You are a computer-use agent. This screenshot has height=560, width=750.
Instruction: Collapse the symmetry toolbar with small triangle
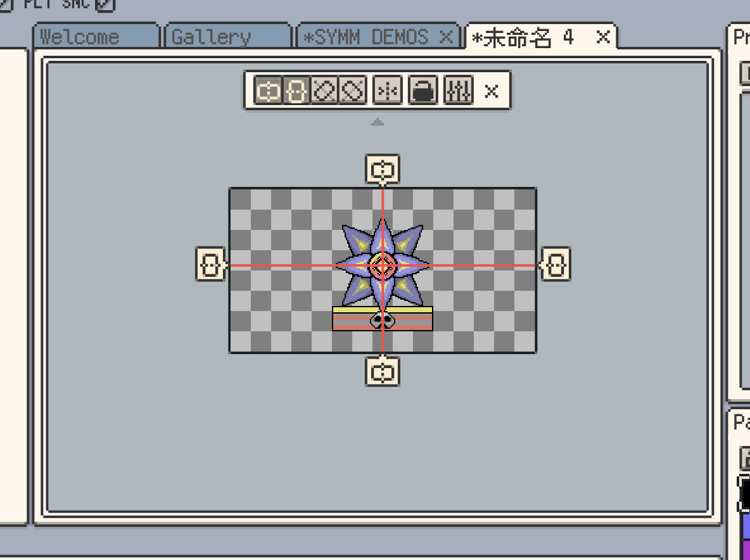tap(378, 122)
